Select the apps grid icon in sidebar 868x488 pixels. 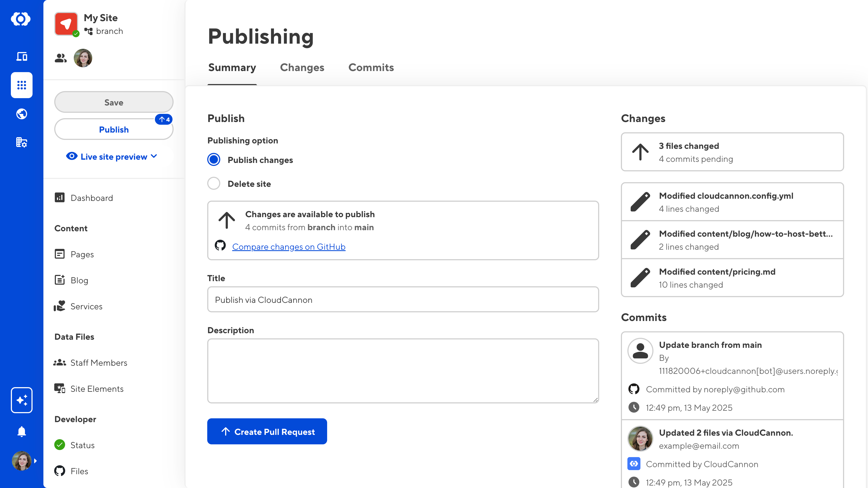click(x=22, y=85)
